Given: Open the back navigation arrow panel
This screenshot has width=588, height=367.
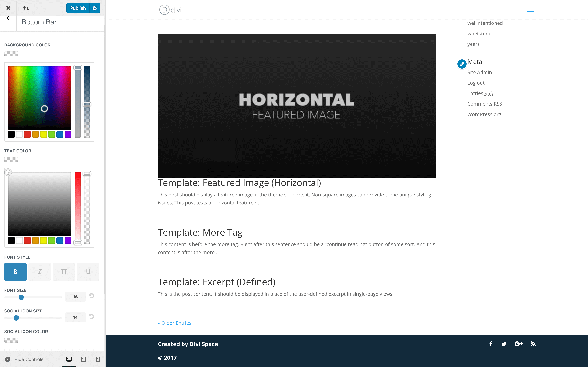Looking at the screenshot, I should coord(8,18).
